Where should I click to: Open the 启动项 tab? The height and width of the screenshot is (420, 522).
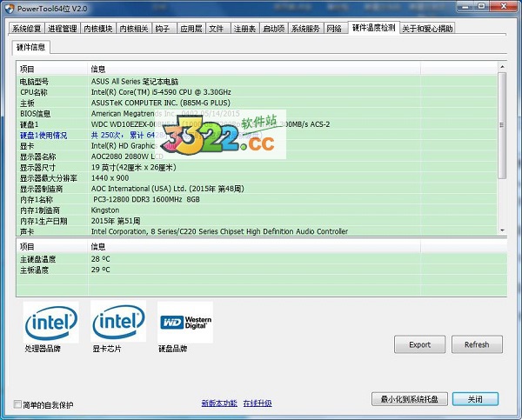pos(273,29)
